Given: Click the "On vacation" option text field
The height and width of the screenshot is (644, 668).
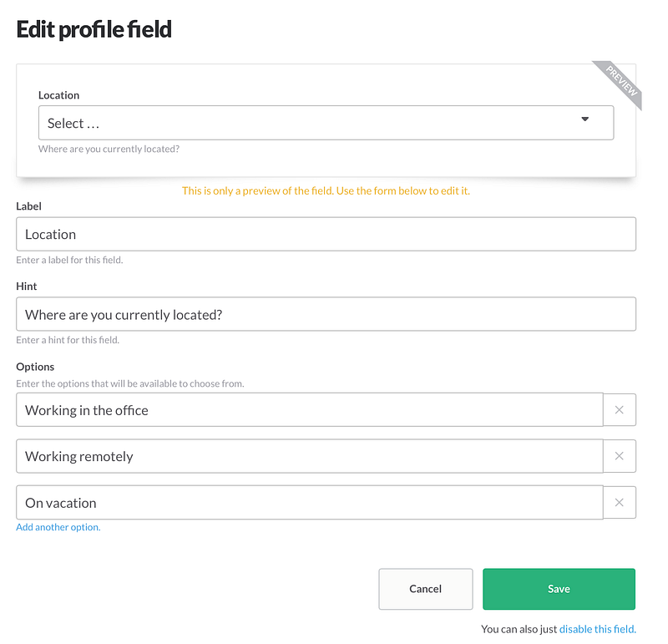Looking at the screenshot, I should point(309,503).
